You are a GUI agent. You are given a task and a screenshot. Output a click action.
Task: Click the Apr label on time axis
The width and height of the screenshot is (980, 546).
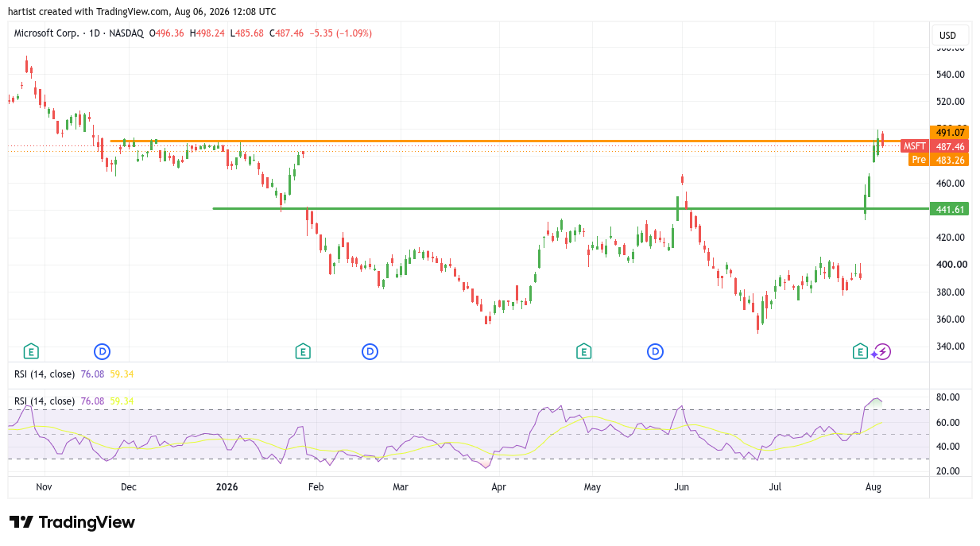[x=498, y=486]
